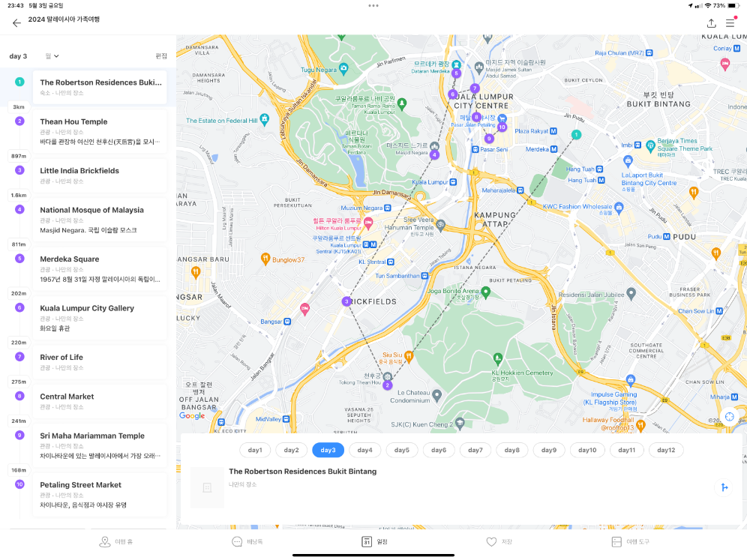Screen dimensions: 747x560
Task: Switch to day1 tab
Action: [x=255, y=450]
